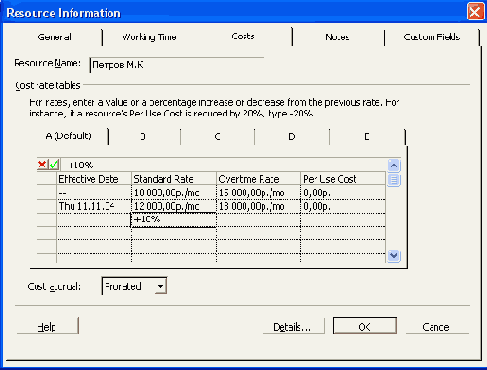Click the scroll up arrow of rate table
487x370 pixels.
coord(394,165)
